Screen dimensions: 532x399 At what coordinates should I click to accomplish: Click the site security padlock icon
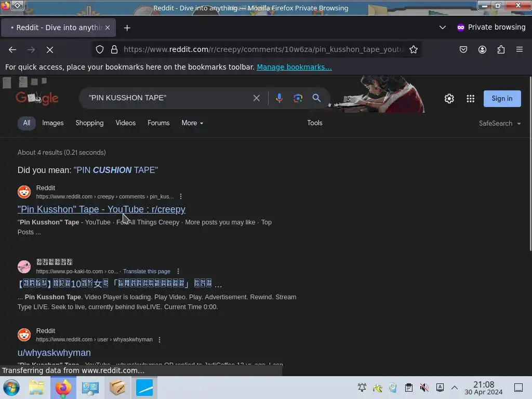[x=114, y=49]
